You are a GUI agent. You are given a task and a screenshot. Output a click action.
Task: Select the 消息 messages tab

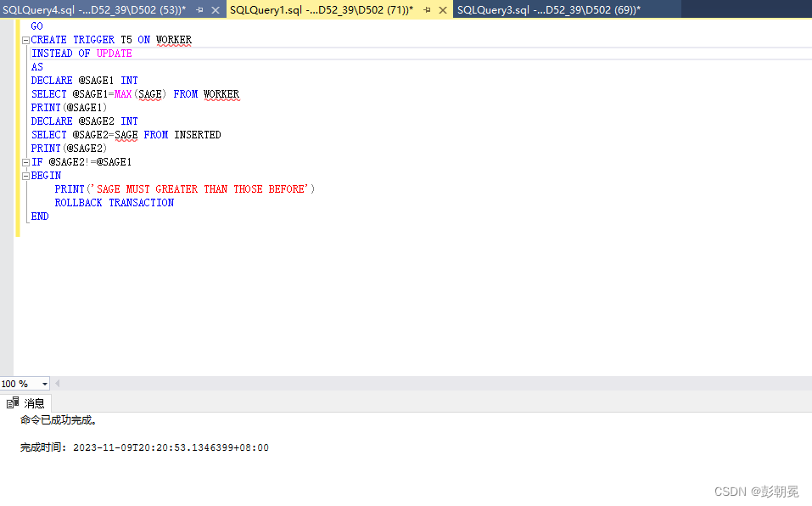(35, 403)
